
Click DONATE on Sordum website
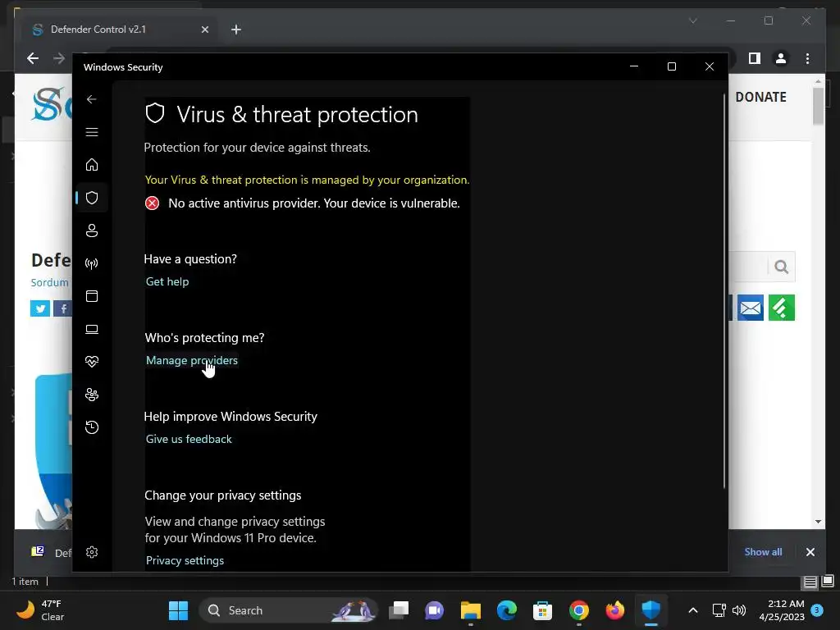click(760, 97)
